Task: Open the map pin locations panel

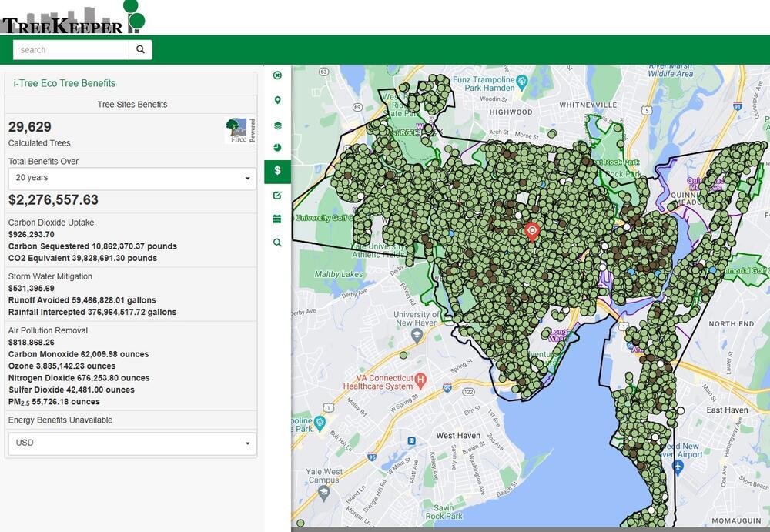Action: tap(277, 100)
